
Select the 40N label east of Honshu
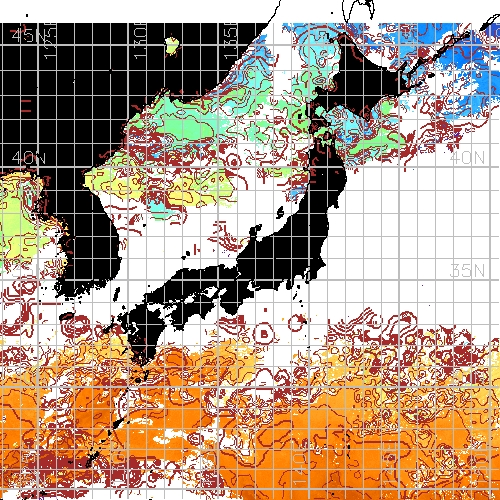click(467, 157)
